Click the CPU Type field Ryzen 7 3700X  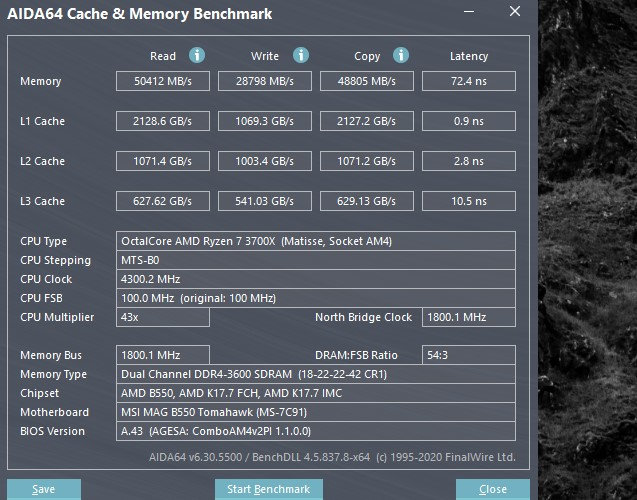(316, 241)
